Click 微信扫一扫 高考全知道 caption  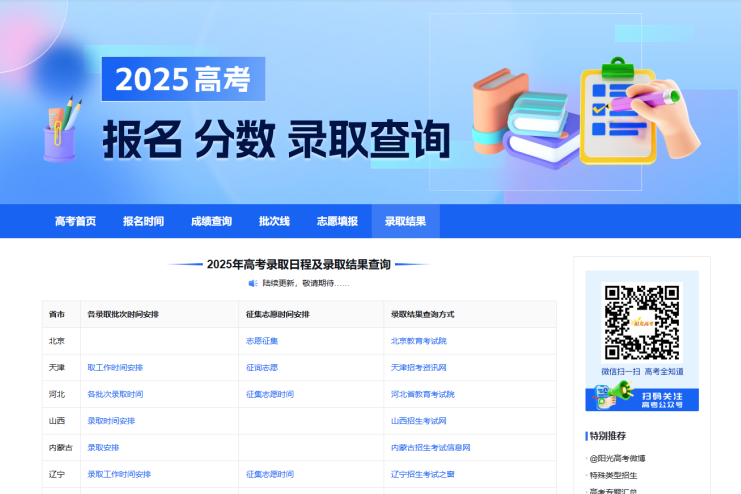pyautogui.click(x=642, y=372)
